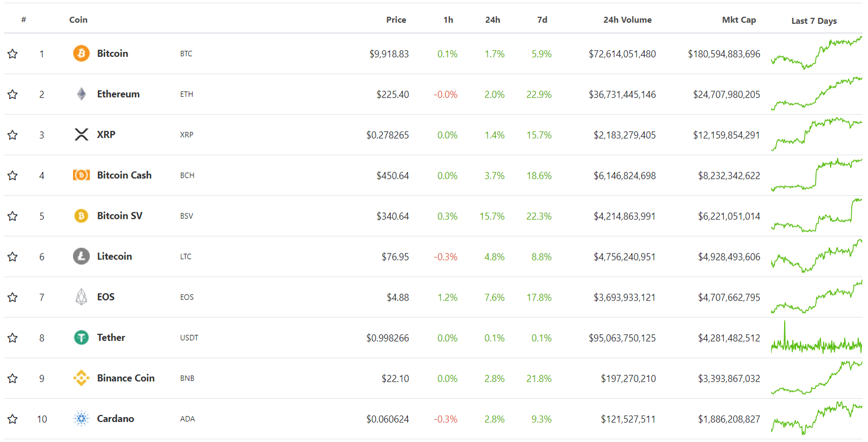Star Tether as favorite
The image size is (868, 442).
click(x=12, y=338)
